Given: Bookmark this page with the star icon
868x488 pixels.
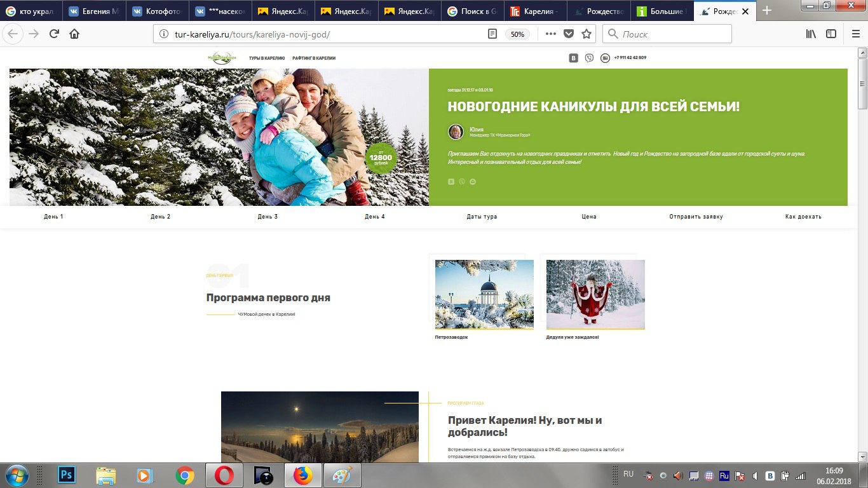Looking at the screenshot, I should click(x=587, y=34).
